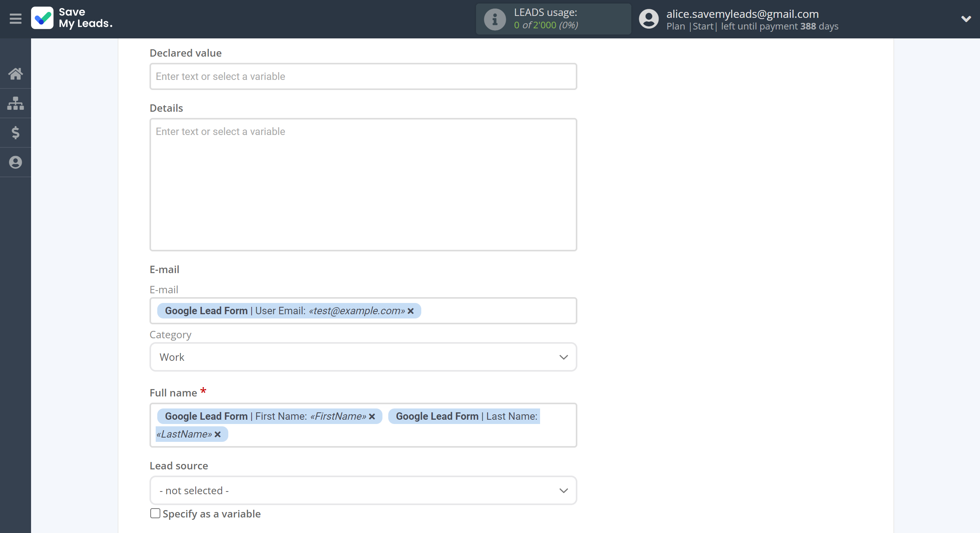Click the Save My Leads home icon
The image size is (980, 533).
16,73
